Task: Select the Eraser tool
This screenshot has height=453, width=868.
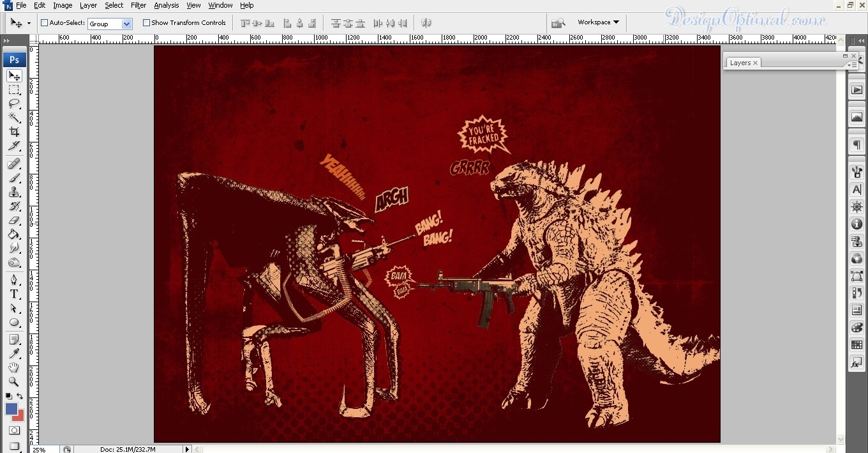Action: [x=14, y=220]
